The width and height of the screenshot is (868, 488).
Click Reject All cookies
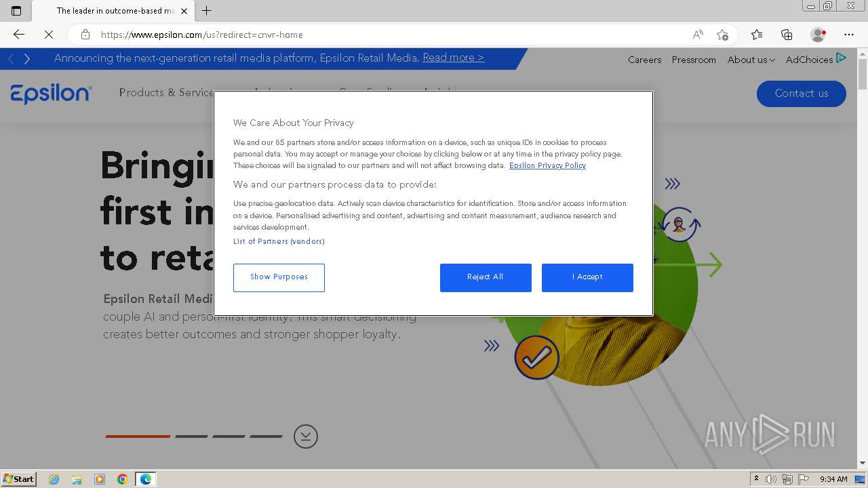point(486,277)
